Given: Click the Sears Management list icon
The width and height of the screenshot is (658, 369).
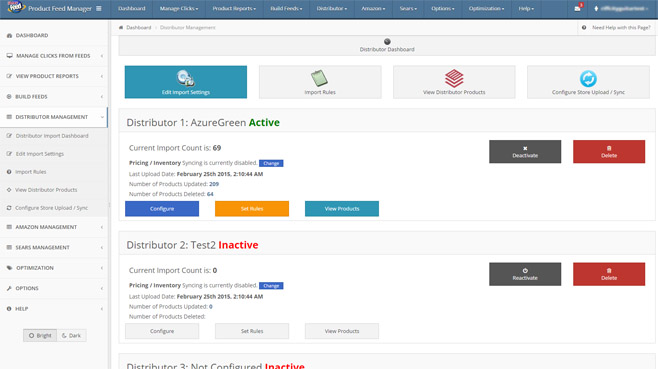Looking at the screenshot, I should pos(9,248).
